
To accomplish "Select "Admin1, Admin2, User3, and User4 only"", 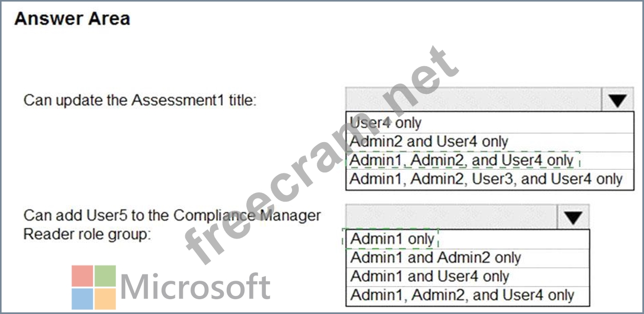I will (x=485, y=179).
